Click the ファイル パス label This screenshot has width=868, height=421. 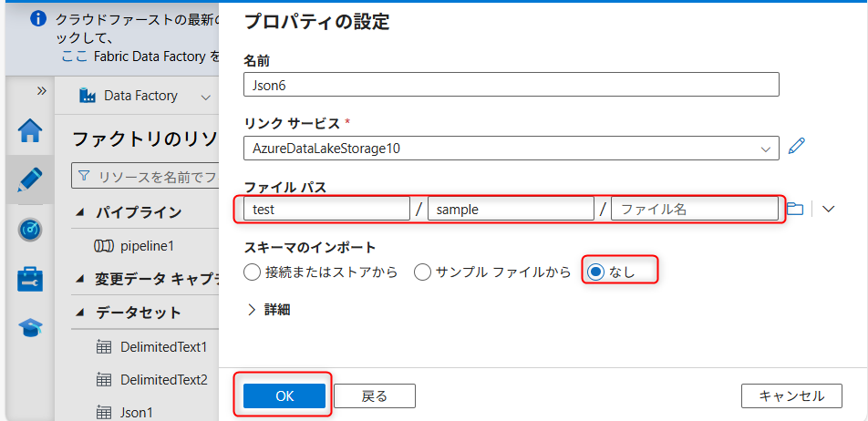pyautogui.click(x=285, y=187)
